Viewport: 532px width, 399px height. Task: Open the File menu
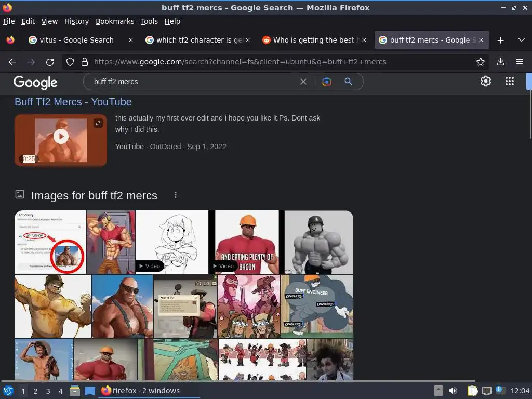click(9, 21)
